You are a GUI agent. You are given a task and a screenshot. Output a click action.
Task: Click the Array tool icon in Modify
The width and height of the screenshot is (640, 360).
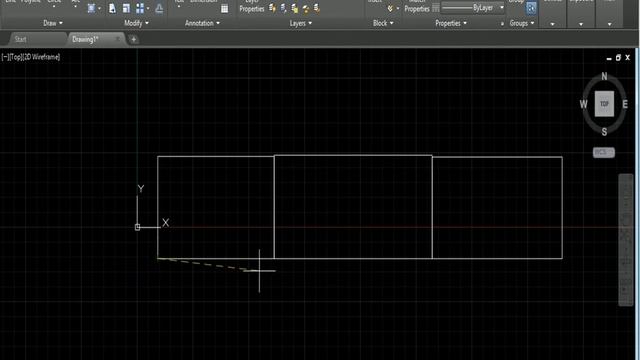coord(140,9)
